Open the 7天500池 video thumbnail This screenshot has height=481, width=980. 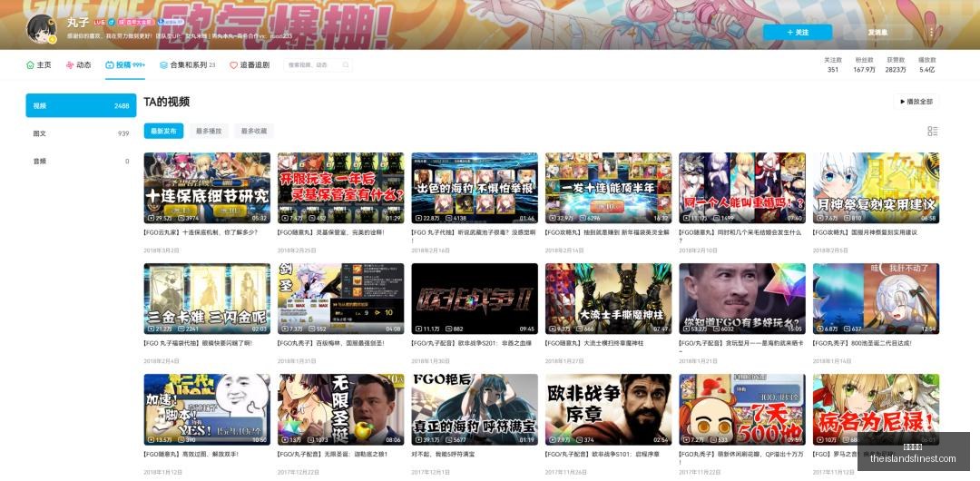point(742,409)
